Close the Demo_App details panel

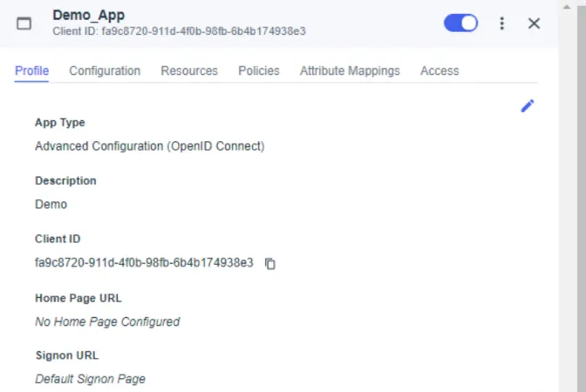(x=534, y=24)
